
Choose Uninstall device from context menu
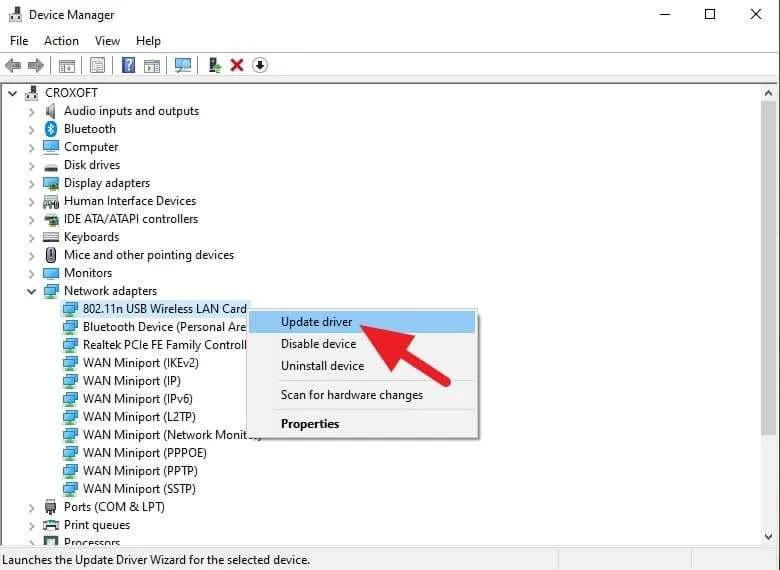pos(362,366)
